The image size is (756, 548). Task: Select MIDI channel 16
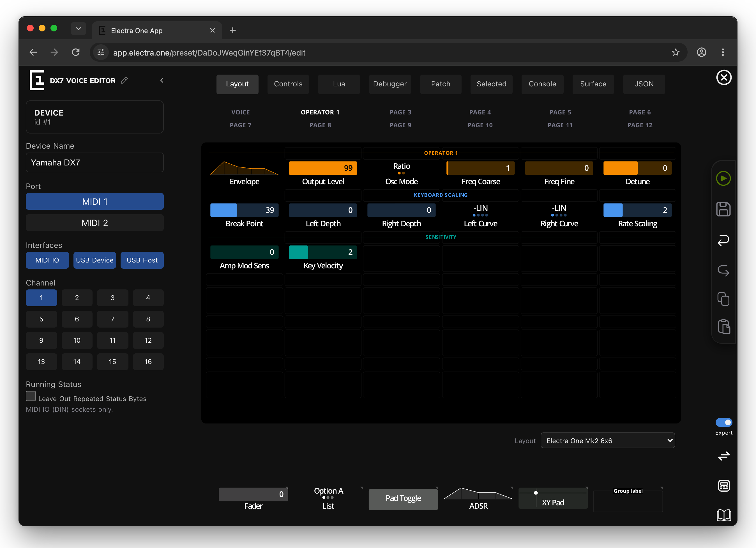click(148, 362)
